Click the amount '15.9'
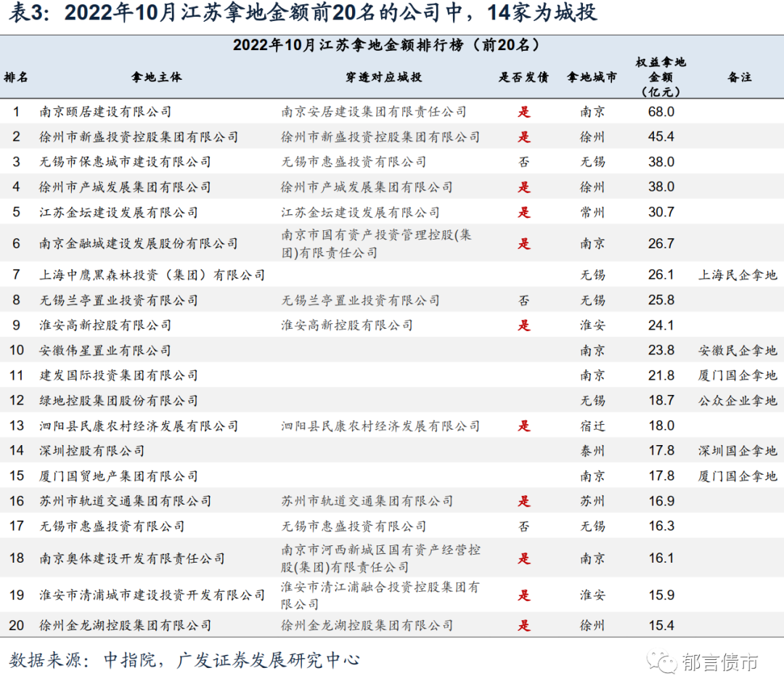Screen dimensions: 784x697 [x=661, y=595]
